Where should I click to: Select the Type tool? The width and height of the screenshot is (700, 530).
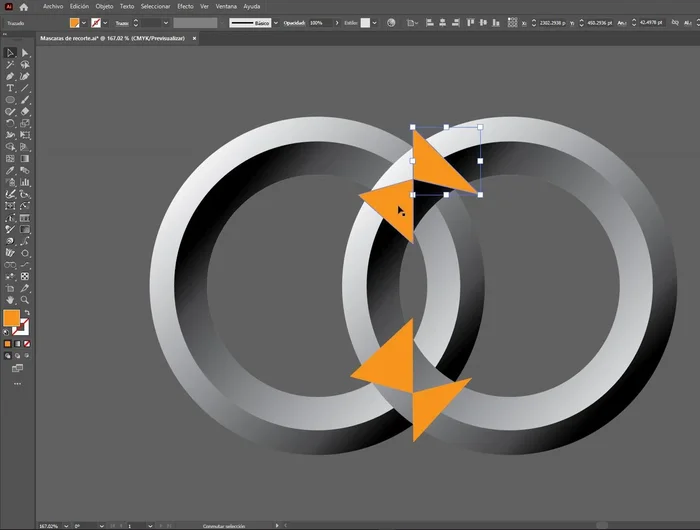click(x=10, y=88)
